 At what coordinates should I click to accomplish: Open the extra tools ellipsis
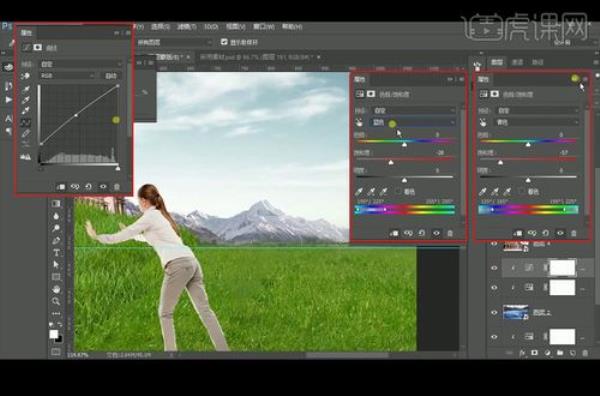56,313
